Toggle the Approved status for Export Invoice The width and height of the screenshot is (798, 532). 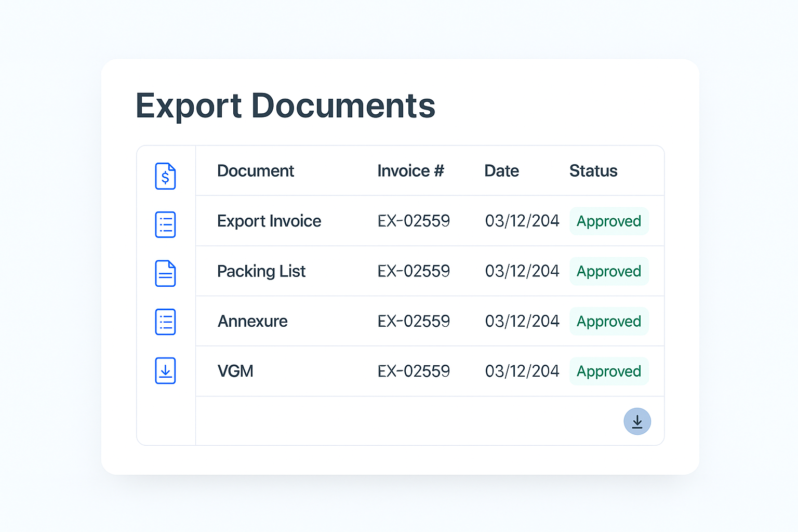tap(608, 221)
